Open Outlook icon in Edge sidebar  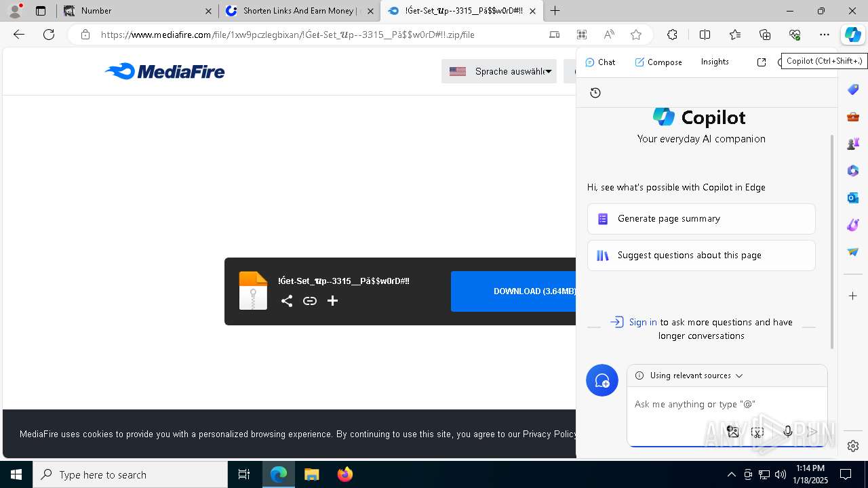point(853,198)
